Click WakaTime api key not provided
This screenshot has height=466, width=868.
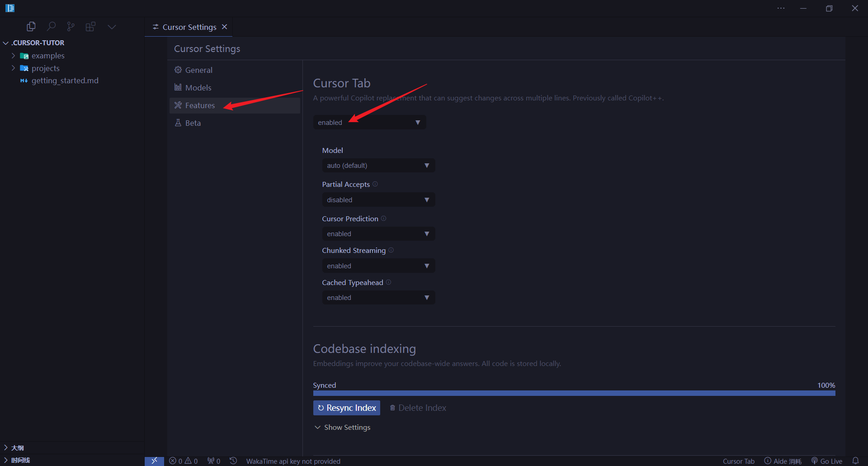tap(293, 461)
